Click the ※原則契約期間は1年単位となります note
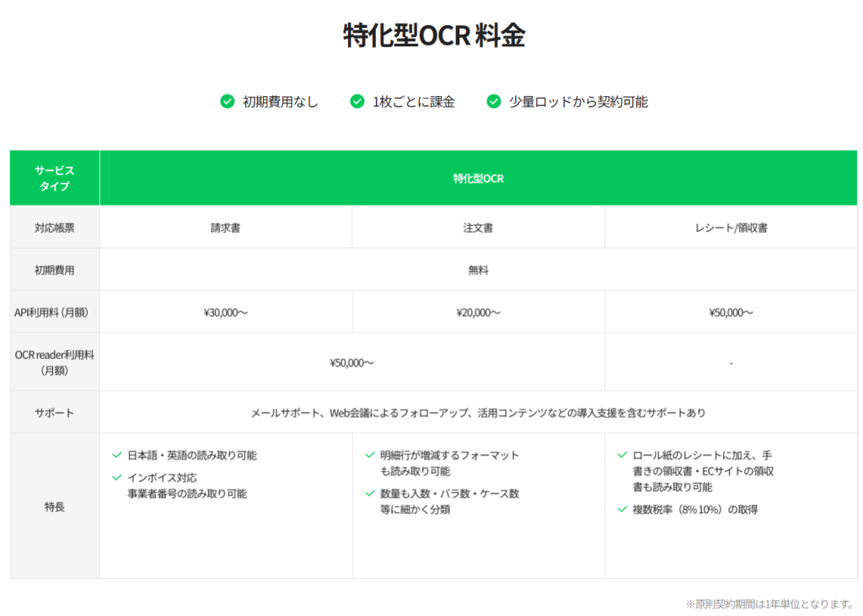The width and height of the screenshot is (863, 616). [x=771, y=603]
